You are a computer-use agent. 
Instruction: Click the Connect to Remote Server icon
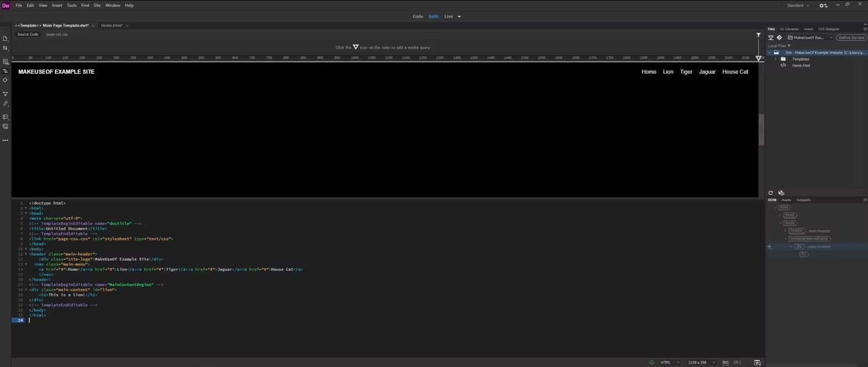point(771,38)
